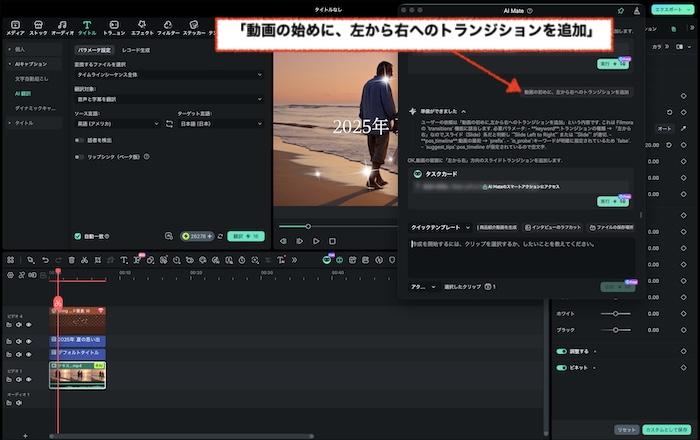Click the select tool icon in timeline toolbar

coord(30,260)
